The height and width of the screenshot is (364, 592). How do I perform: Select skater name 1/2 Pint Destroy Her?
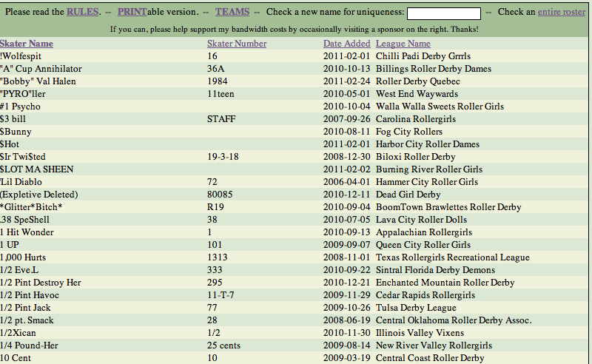pyautogui.click(x=41, y=283)
